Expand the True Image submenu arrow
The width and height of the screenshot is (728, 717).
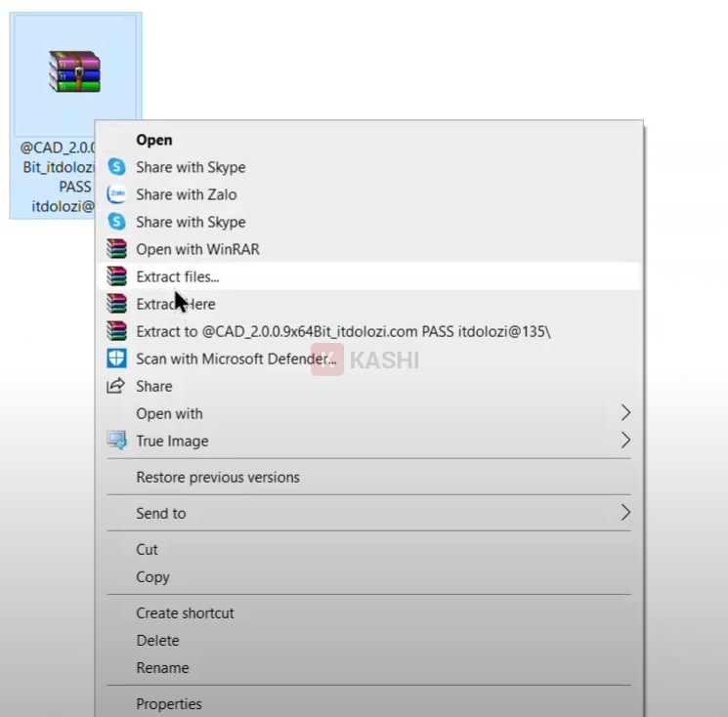625,441
